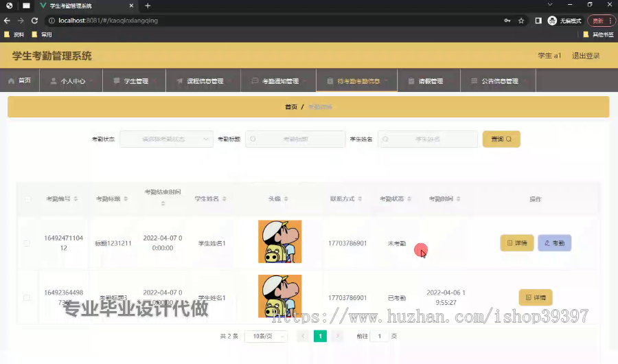618x364 pixels.
Task: Click the 未考勤 status cell
Action: (396, 243)
